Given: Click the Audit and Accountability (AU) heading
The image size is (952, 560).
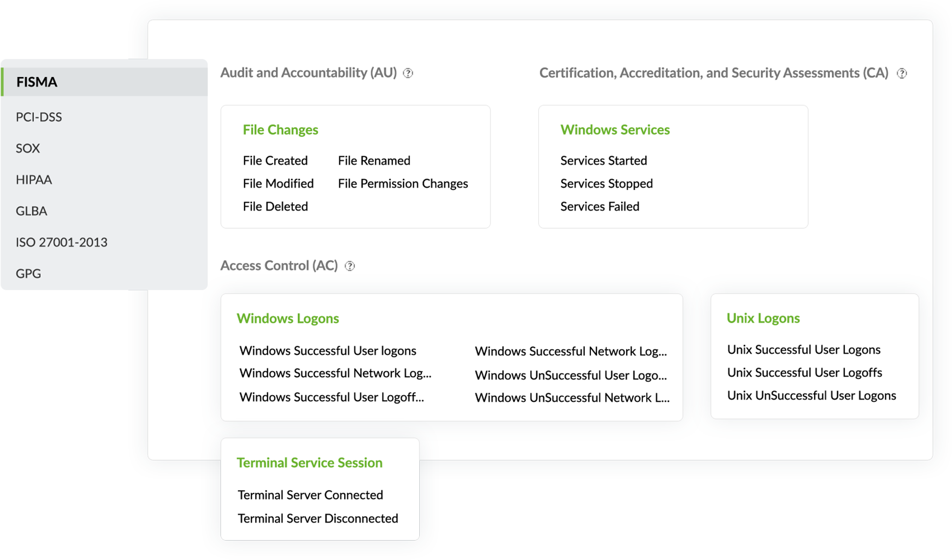Looking at the screenshot, I should click(308, 72).
